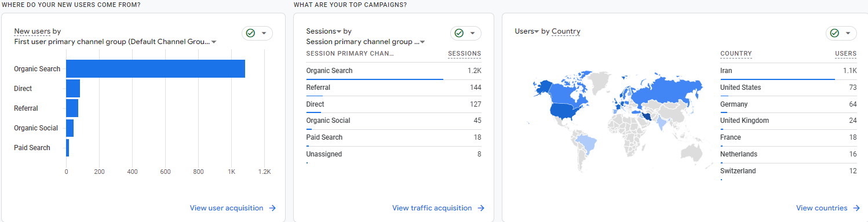Viewport: 868px width, 222px height.
Task: Open data quality dropdown arrow in Country card
Action: click(848, 33)
